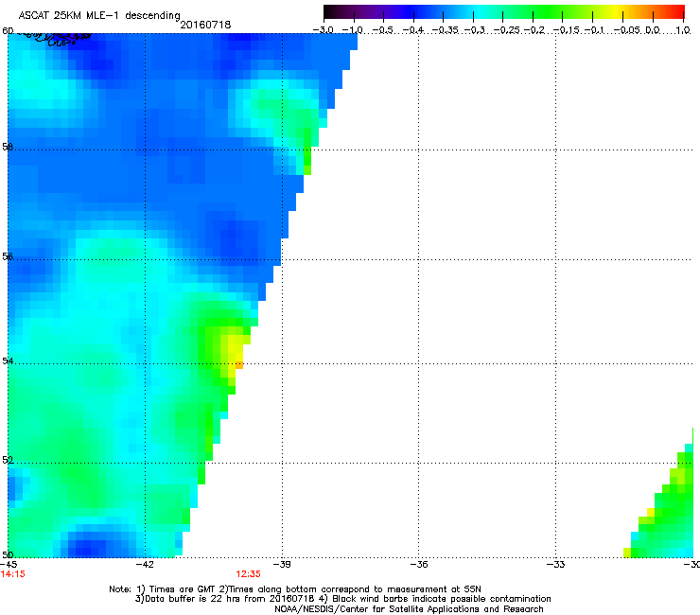700x615 pixels.
Task: Click the latitude axis label 52
Action: tap(8, 460)
